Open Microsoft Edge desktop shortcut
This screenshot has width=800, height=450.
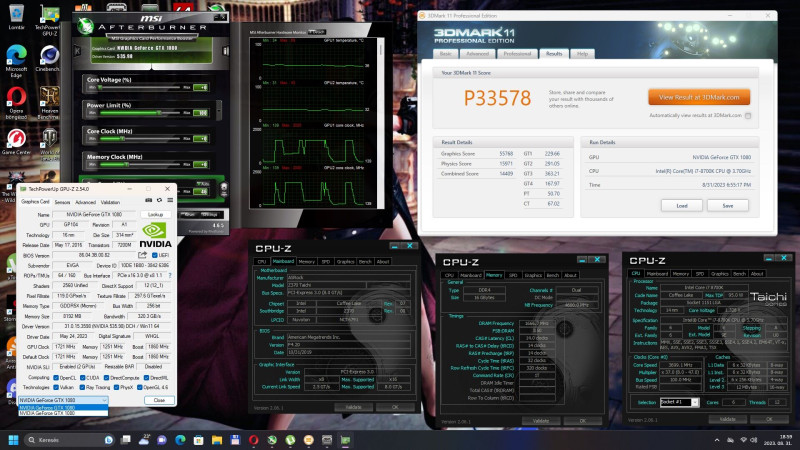pyautogui.click(x=16, y=61)
